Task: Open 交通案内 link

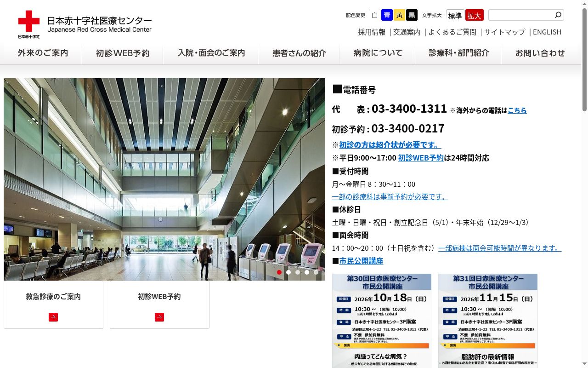Action: pyautogui.click(x=407, y=32)
